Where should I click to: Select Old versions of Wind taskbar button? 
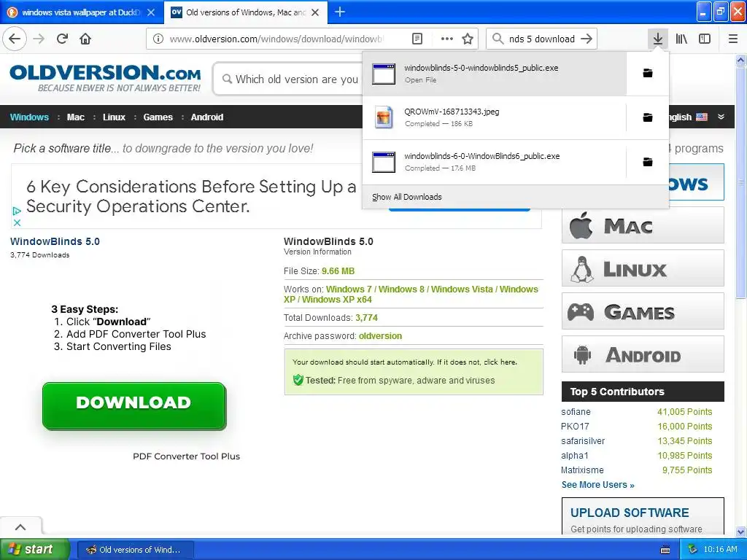click(135, 550)
